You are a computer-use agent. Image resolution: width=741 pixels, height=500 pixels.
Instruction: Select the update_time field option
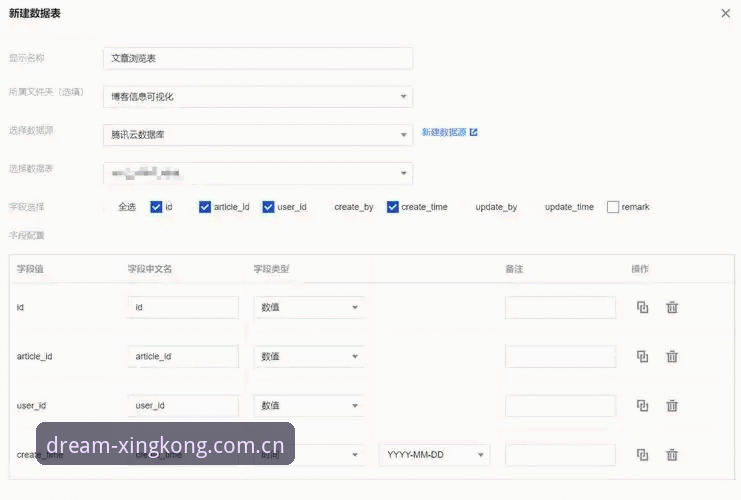point(569,207)
